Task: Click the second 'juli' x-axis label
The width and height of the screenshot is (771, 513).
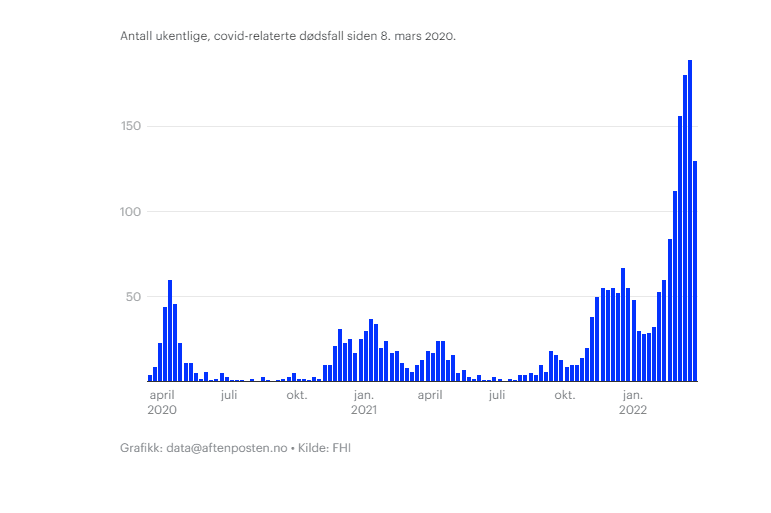Action: coord(497,395)
